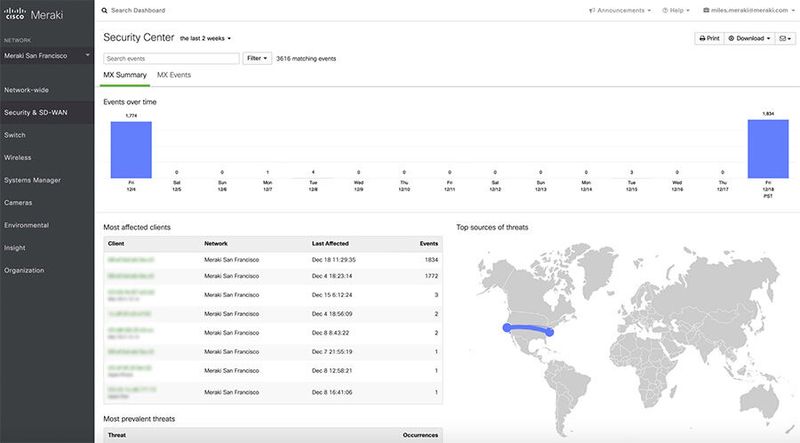Click the Client column header
Screen dimensions: 800x443
[x=116, y=243]
